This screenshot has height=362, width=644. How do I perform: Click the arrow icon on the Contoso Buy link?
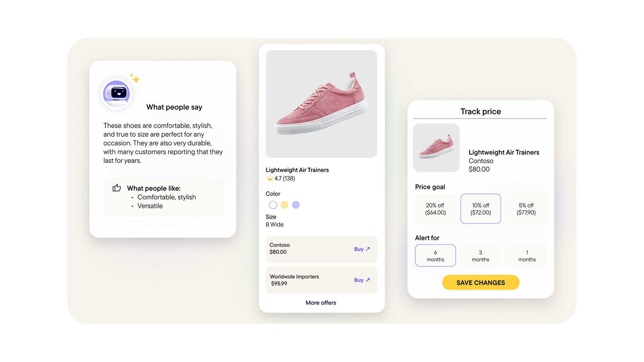pyautogui.click(x=368, y=249)
